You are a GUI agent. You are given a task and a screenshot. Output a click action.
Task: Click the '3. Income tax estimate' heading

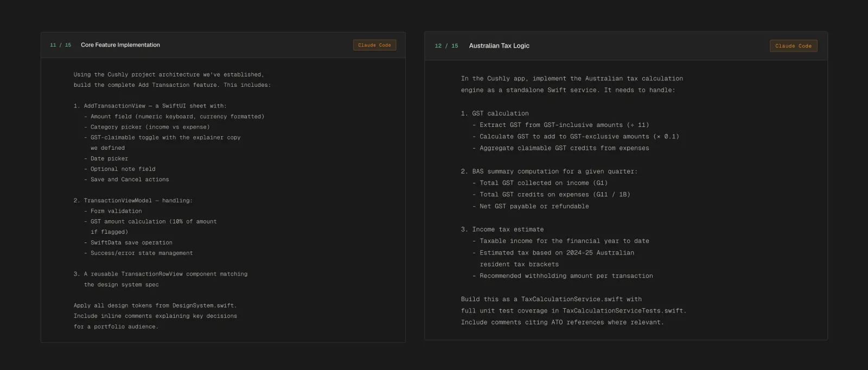[x=502, y=229]
